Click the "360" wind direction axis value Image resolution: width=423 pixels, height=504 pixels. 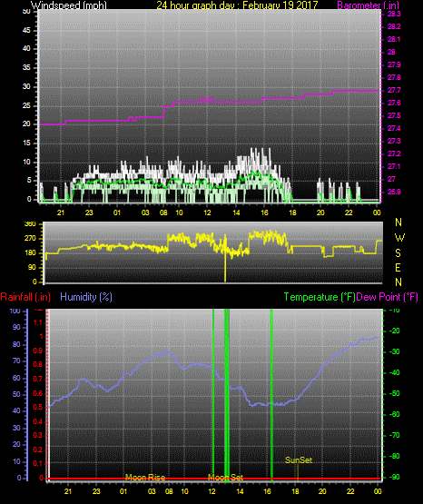(x=30, y=224)
